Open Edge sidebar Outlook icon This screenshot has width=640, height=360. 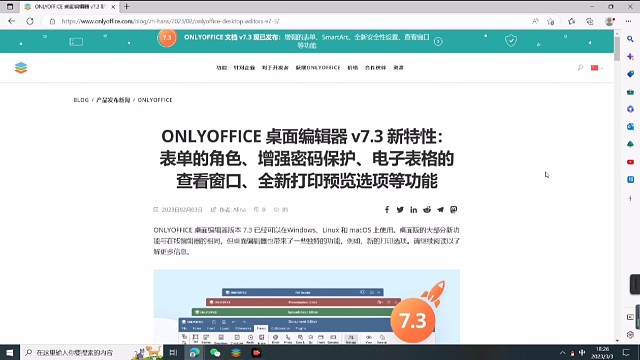[630, 127]
